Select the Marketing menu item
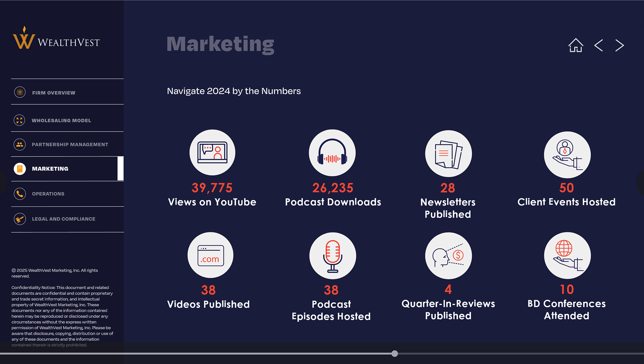The image size is (644, 364). pos(50,169)
